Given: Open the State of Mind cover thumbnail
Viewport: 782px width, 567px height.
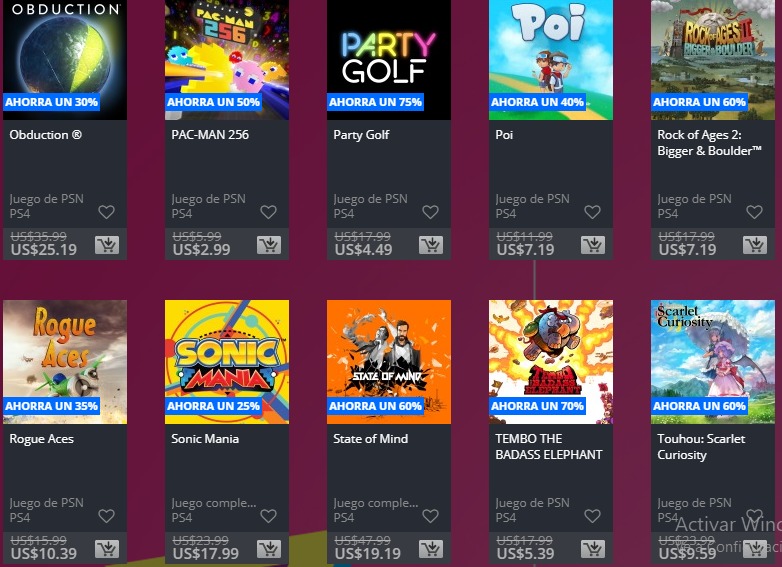Looking at the screenshot, I should pyautogui.click(x=389, y=362).
